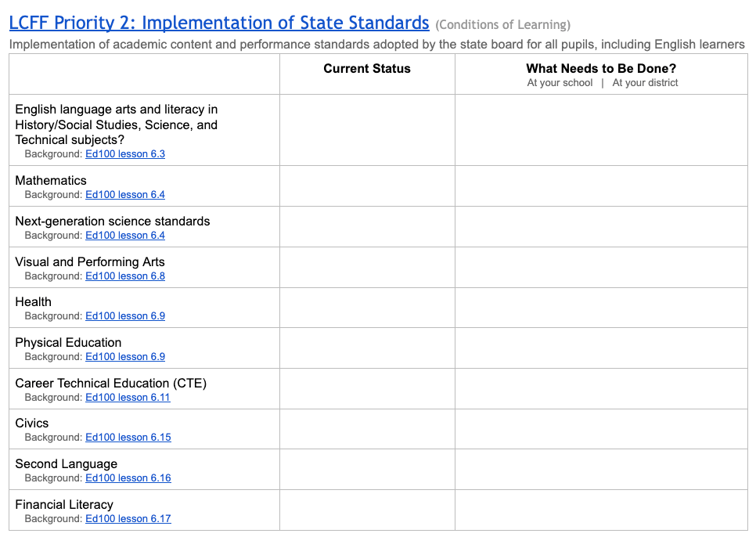756x537 pixels.
Task: Open Ed100 lesson 6.15 link
Action: click(x=128, y=438)
